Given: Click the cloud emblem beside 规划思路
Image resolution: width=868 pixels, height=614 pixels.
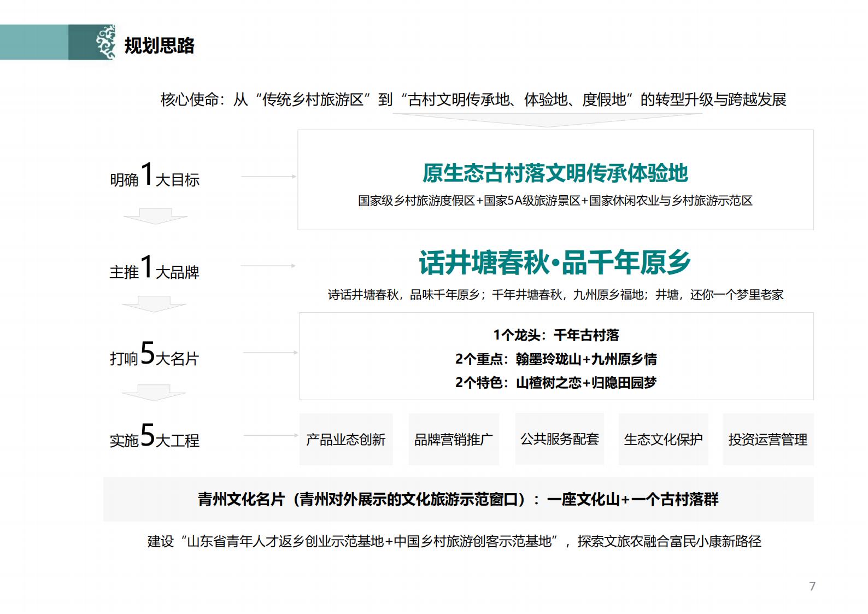Looking at the screenshot, I should (105, 42).
